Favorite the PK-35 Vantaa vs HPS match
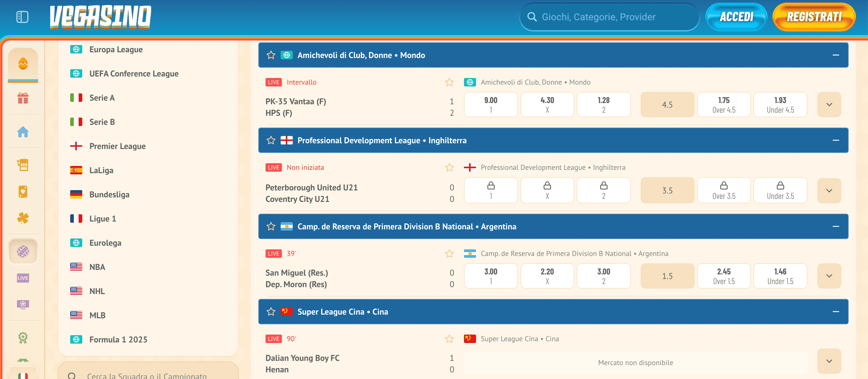The image size is (868, 379). click(x=449, y=82)
